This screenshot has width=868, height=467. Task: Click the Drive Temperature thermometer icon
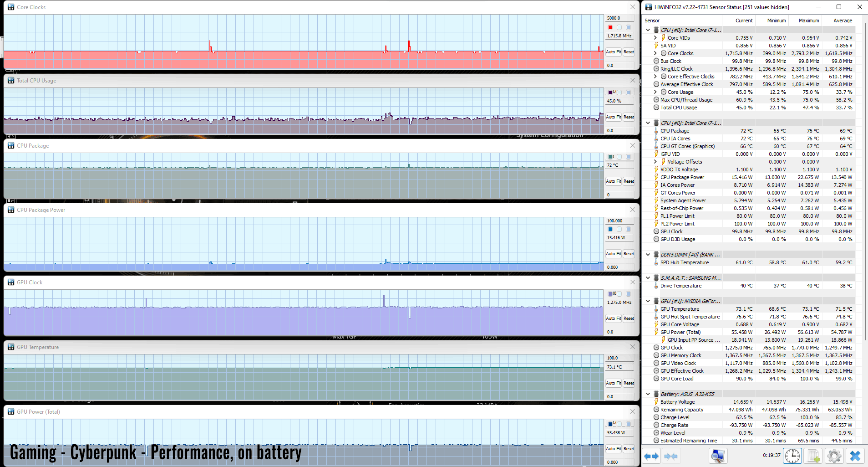click(x=656, y=286)
